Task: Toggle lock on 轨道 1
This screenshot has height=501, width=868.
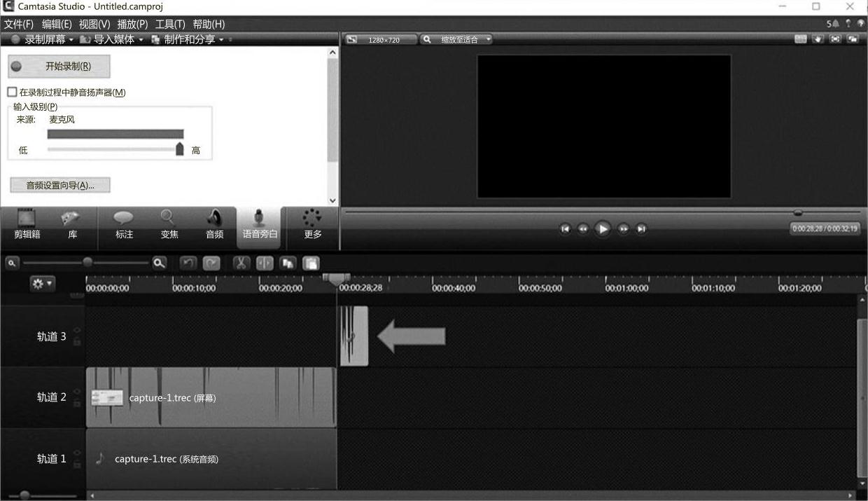Action: point(77,464)
